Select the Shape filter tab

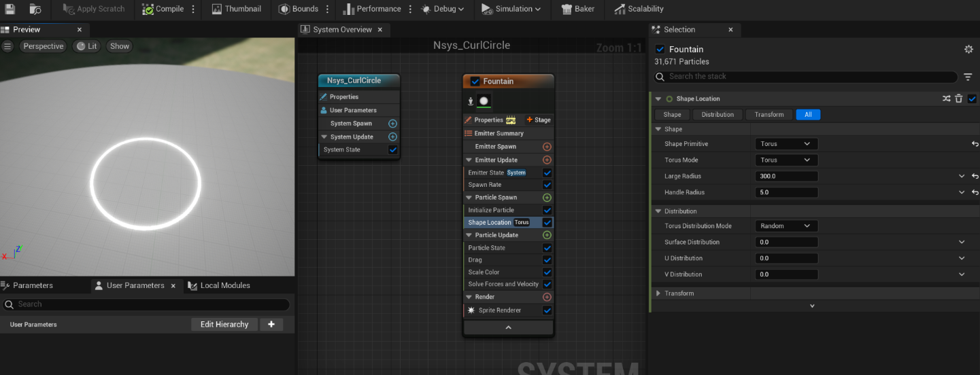tap(672, 115)
